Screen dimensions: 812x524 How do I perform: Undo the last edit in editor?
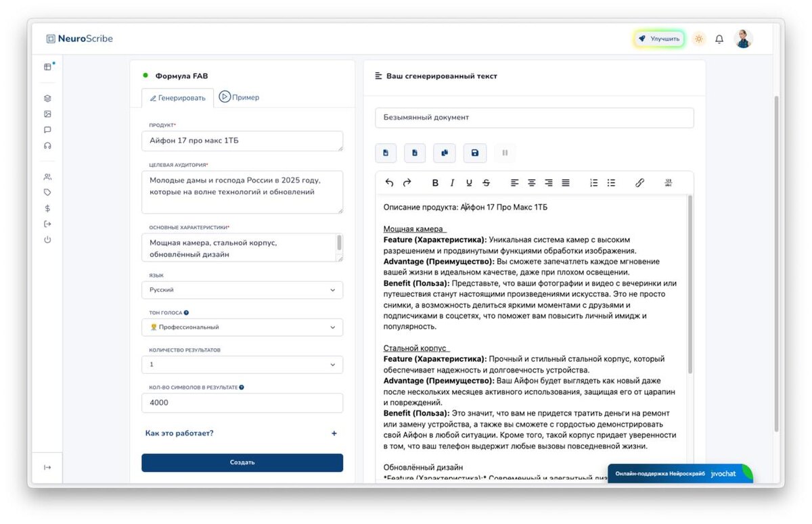tap(389, 183)
